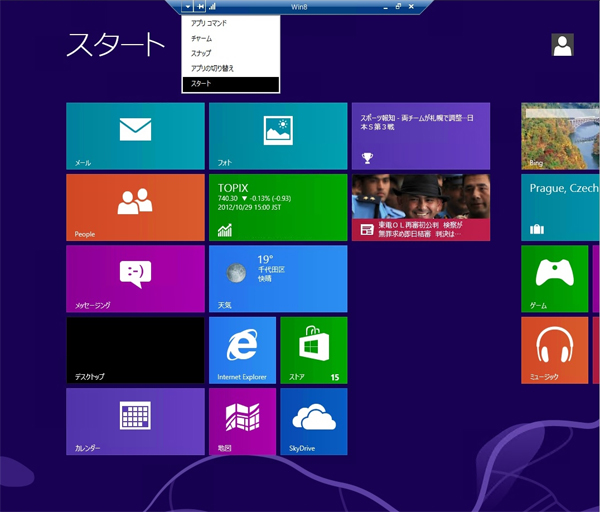Open the SkyDrive tile
The width and height of the screenshot is (600, 512).
(x=314, y=421)
